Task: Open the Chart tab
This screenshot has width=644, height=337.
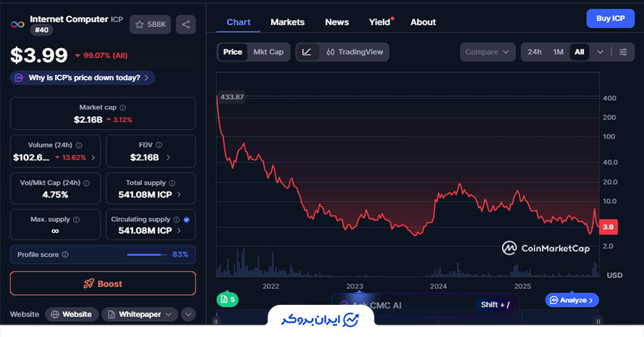Action: [238, 22]
